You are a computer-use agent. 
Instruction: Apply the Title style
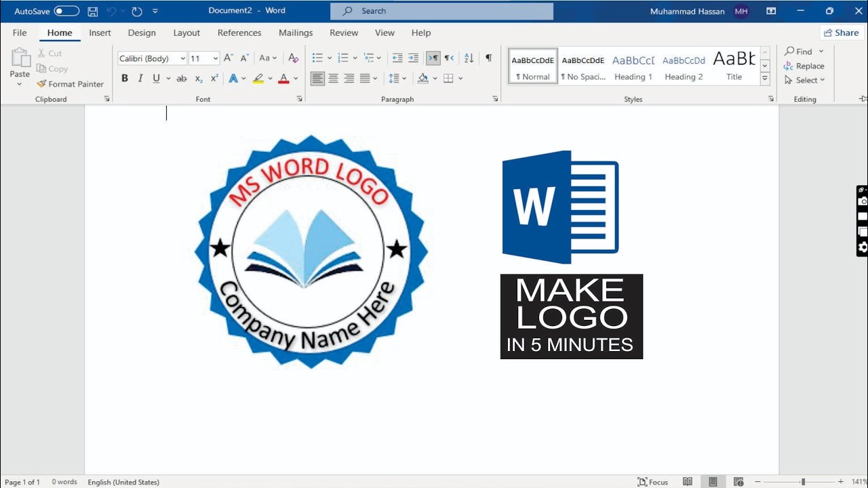tap(734, 66)
